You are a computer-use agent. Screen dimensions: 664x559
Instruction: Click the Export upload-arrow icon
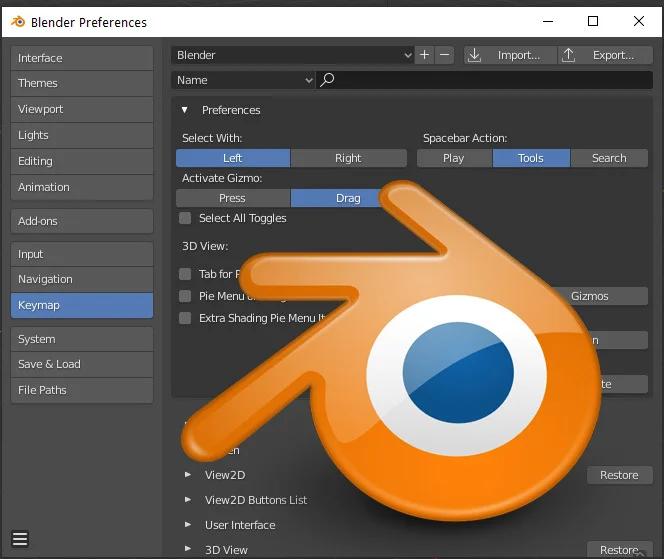(568, 55)
